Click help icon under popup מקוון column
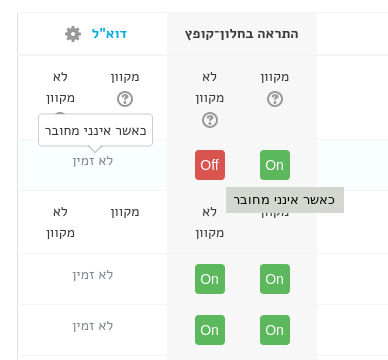This screenshot has width=388, height=360. point(275,99)
